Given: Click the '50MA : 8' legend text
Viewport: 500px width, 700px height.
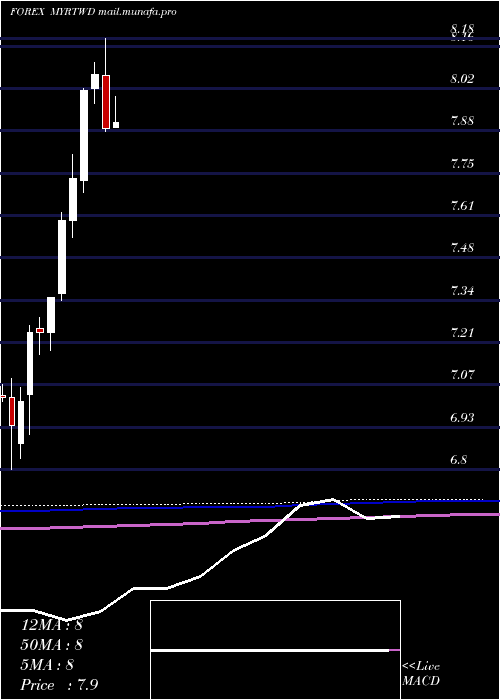Looking at the screenshot, I should coord(51,645).
